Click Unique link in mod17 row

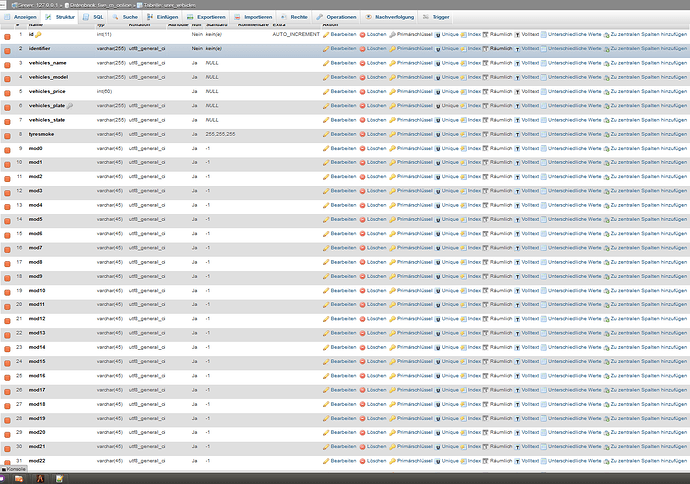click(x=450, y=390)
